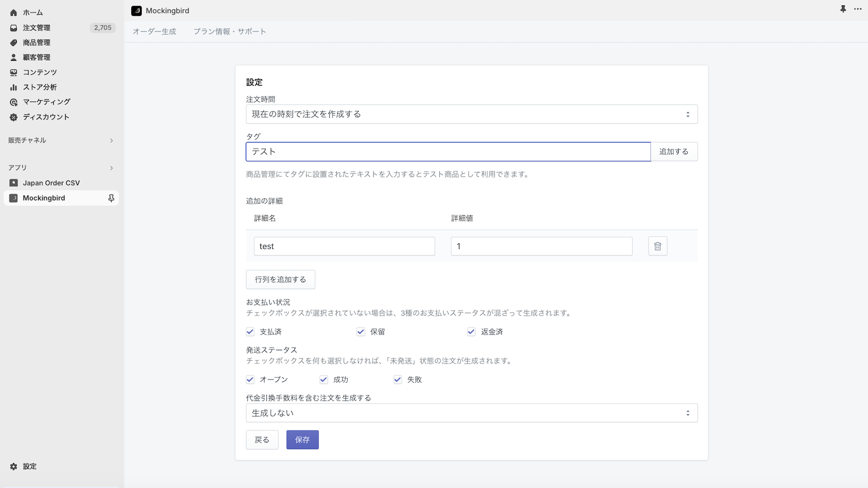Screen dimensions: 868x488
Task: Click the Discounts badge icon
Action: [x=14, y=117]
